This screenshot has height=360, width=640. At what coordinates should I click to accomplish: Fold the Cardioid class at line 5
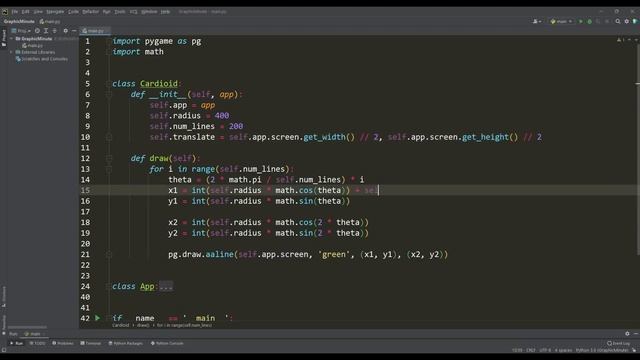(x=109, y=84)
